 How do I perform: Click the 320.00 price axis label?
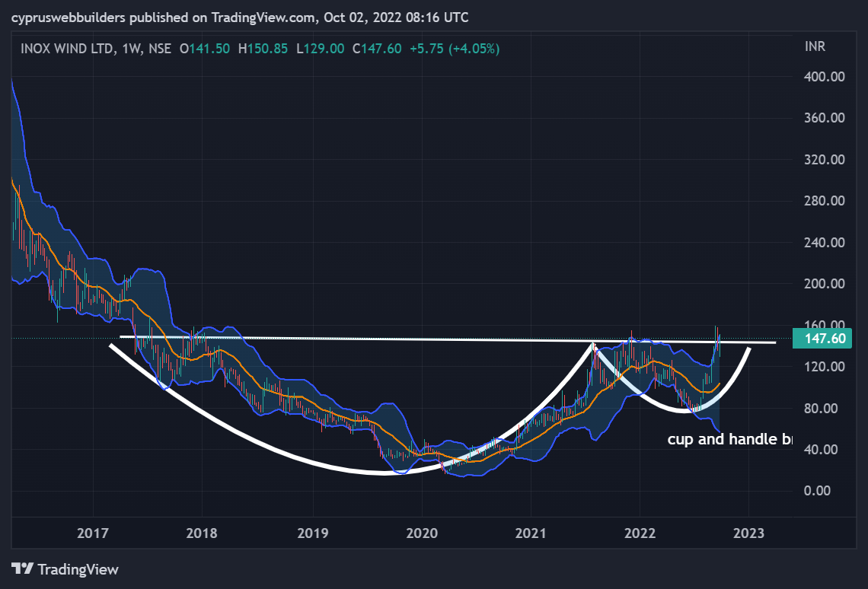[825, 159]
